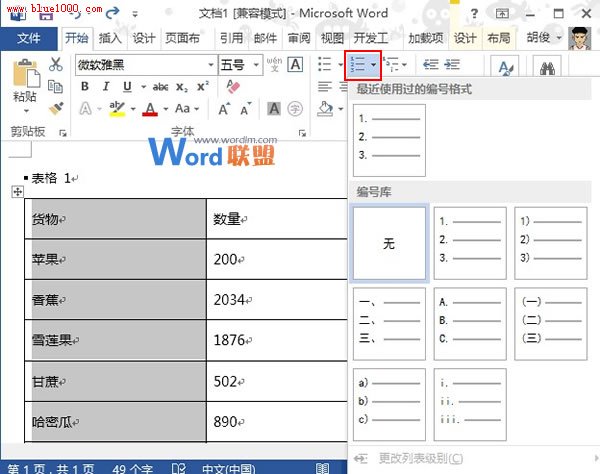The image size is (600, 474).
Task: Toggle Italic formatting
Action: (x=106, y=87)
